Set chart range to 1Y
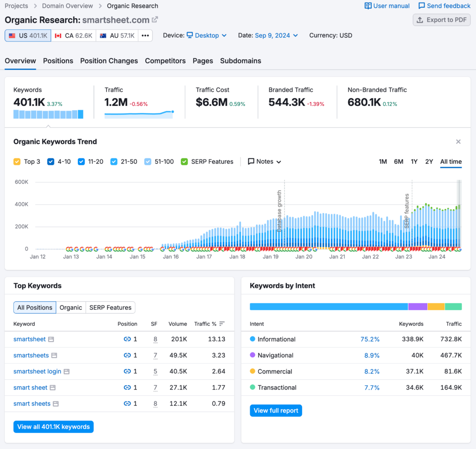This screenshot has height=449, width=476. click(414, 162)
